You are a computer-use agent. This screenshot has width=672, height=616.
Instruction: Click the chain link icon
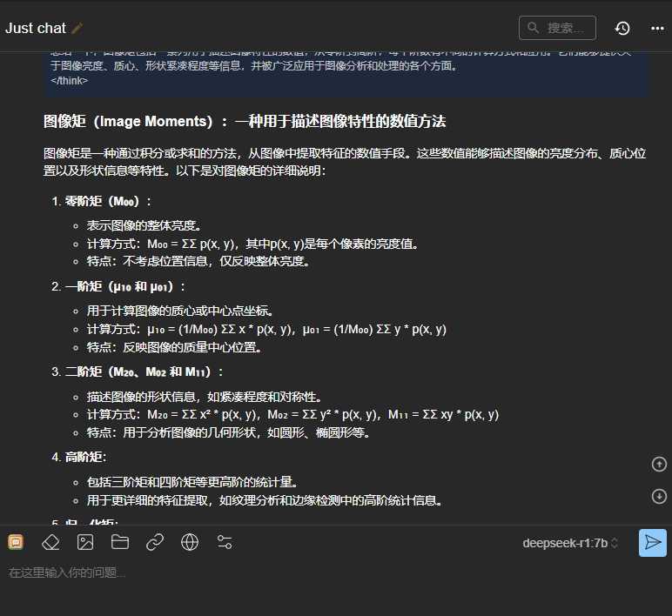click(155, 542)
